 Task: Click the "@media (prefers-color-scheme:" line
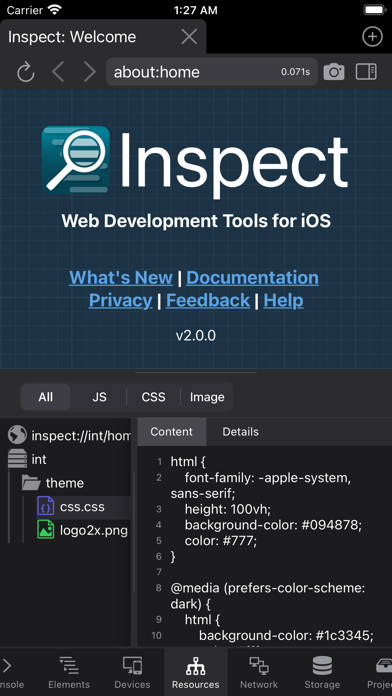(x=268, y=588)
